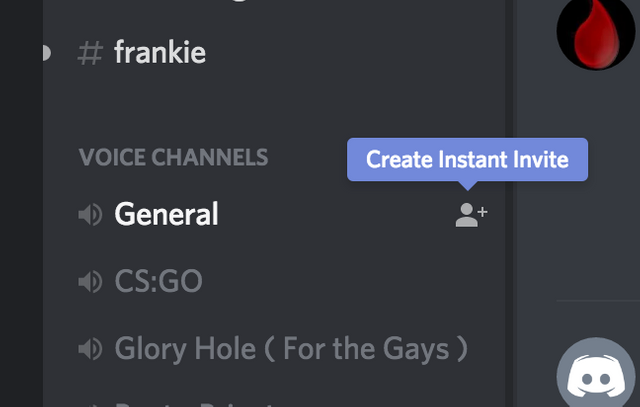The image size is (640, 407).
Task: Open the red blood drop avatar
Action: [x=598, y=30]
